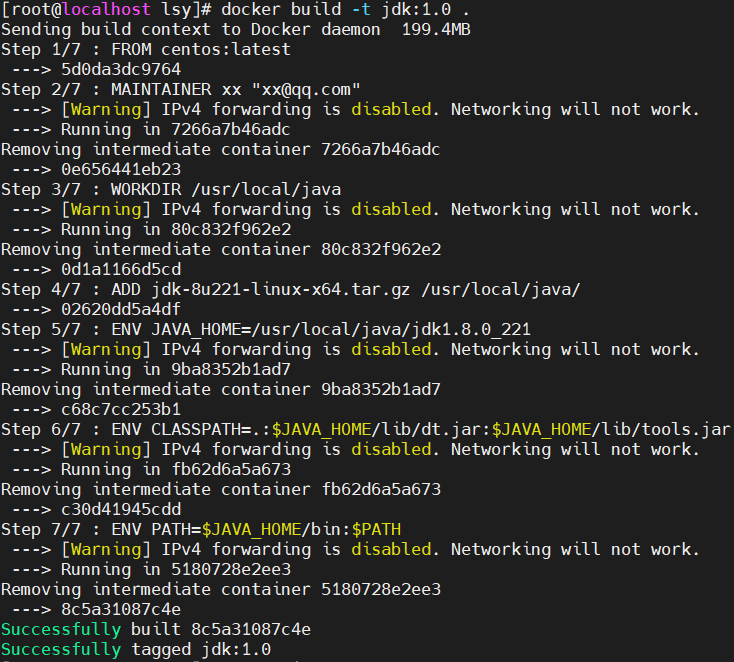Image resolution: width=734 pixels, height=662 pixels.
Task: Click the Running in 80c832f962e2 line
Action: (x=151, y=229)
